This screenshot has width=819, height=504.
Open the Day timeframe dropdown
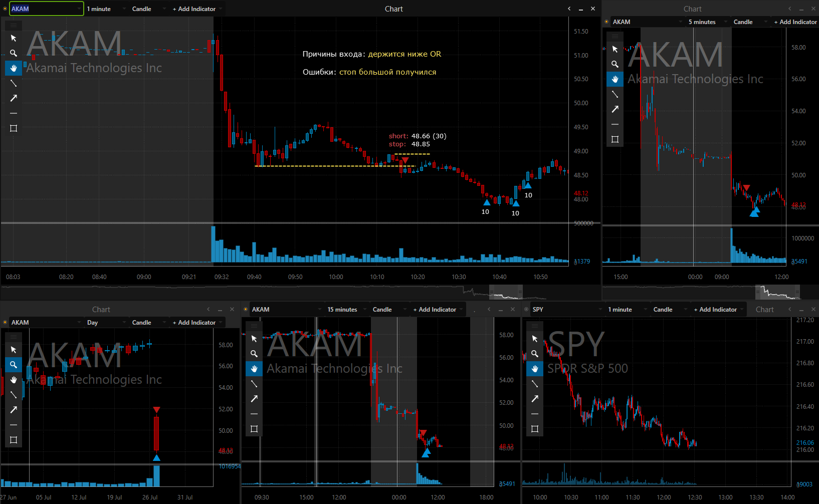coord(106,322)
